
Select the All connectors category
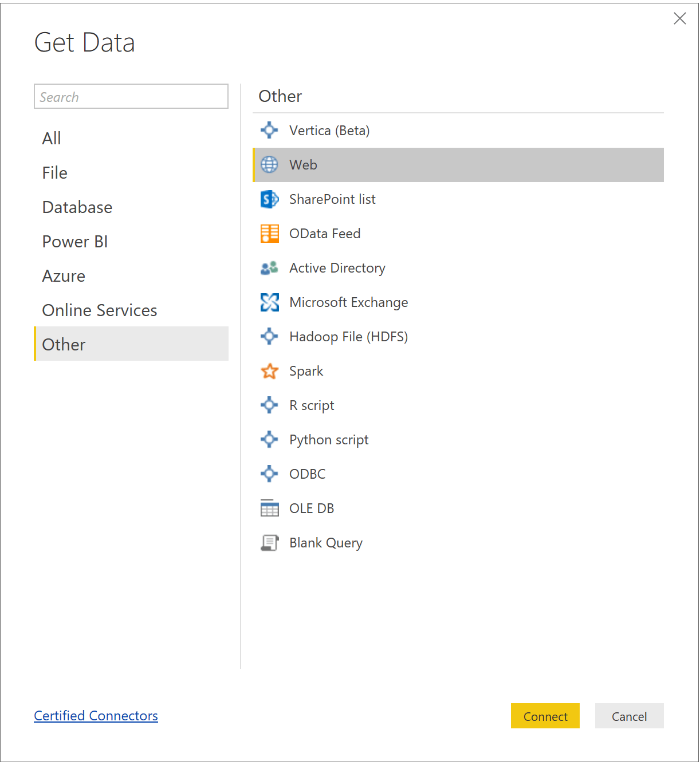51,138
